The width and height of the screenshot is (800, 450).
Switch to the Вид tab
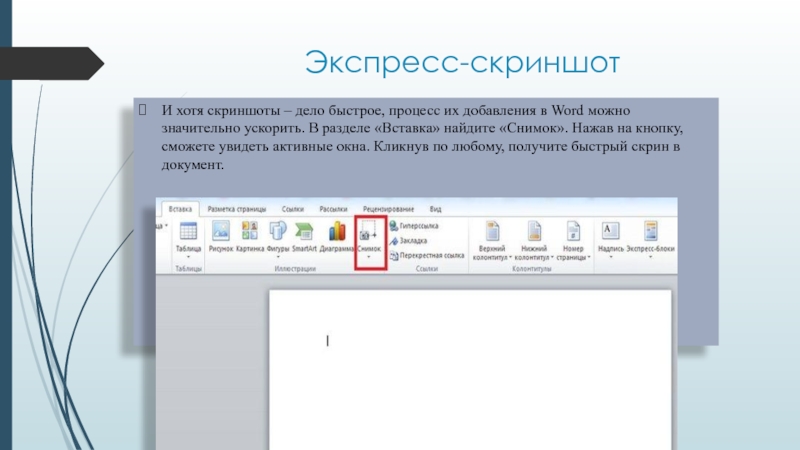pos(435,209)
